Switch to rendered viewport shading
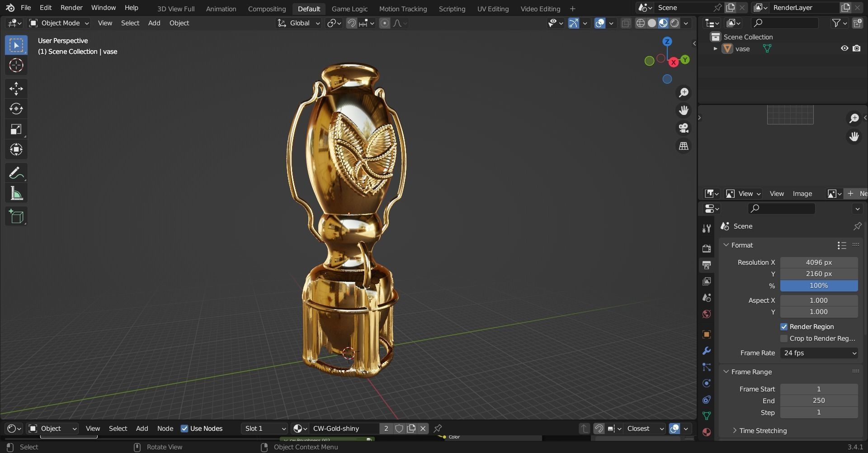The width and height of the screenshot is (868, 453). coord(675,23)
